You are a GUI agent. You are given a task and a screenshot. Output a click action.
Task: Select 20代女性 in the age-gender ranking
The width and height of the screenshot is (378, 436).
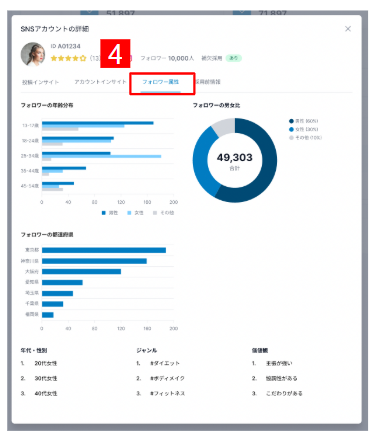[46, 363]
